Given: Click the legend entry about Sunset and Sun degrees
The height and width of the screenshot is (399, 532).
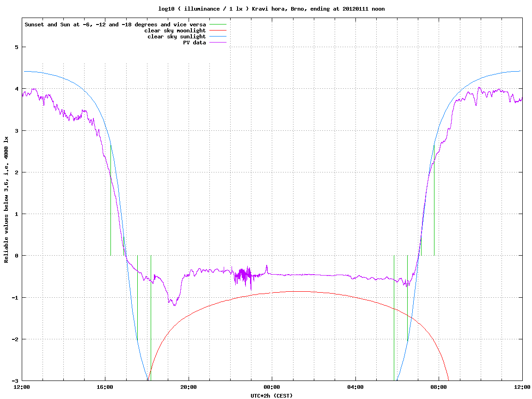Looking at the screenshot, I should (x=116, y=25).
